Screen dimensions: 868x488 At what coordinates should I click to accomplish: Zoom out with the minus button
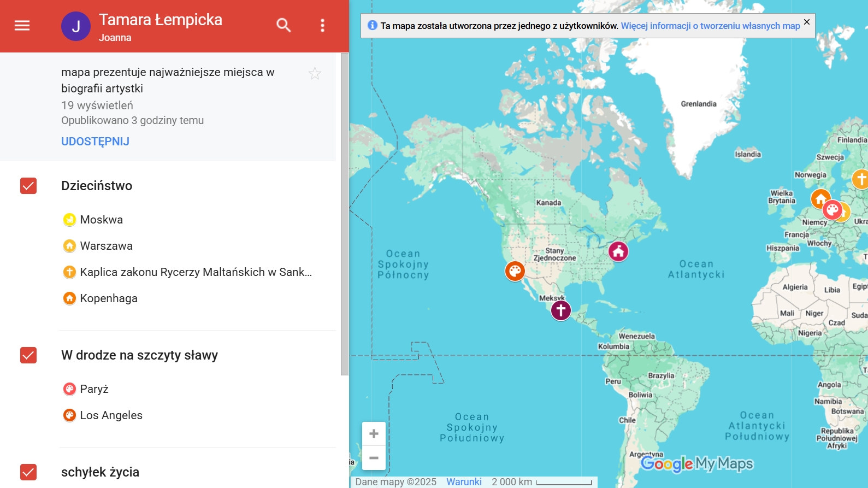coord(374,458)
